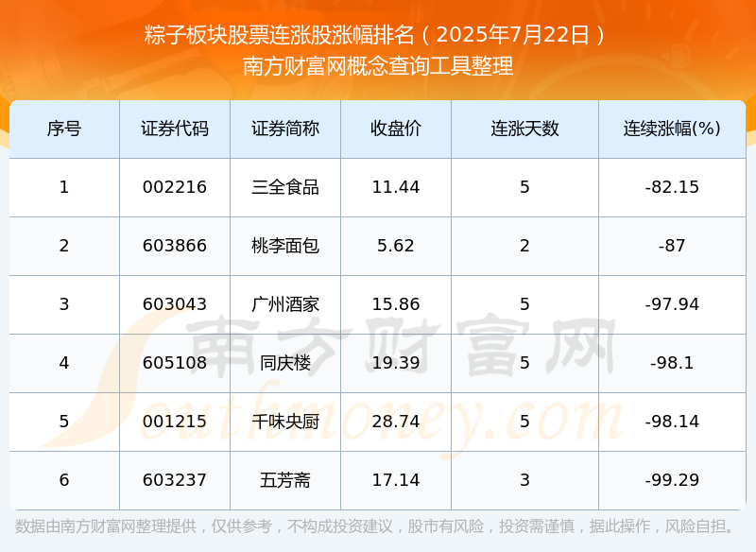Click the -87 percentage value
Screen dimensions: 756x552
click(672, 246)
